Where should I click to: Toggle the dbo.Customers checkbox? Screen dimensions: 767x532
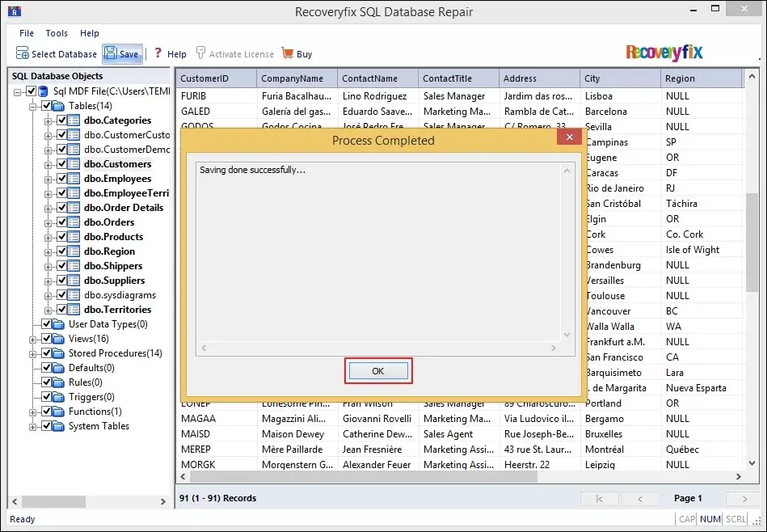tap(61, 164)
